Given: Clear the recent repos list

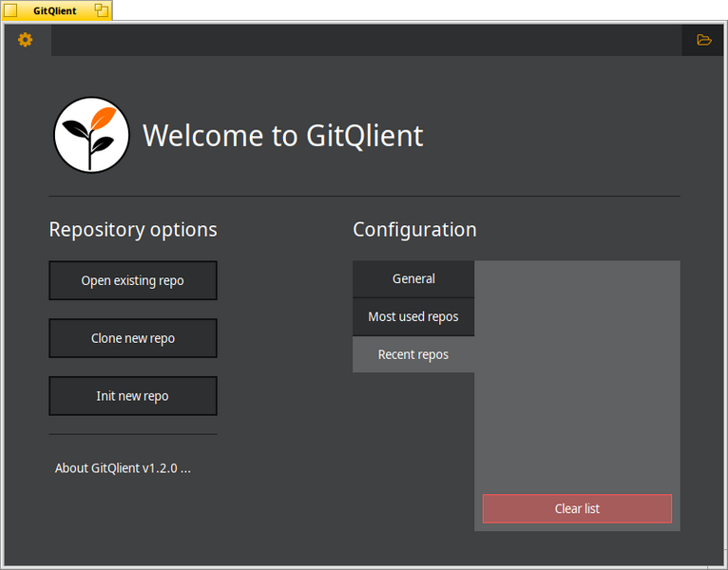Looking at the screenshot, I should pos(577,509).
